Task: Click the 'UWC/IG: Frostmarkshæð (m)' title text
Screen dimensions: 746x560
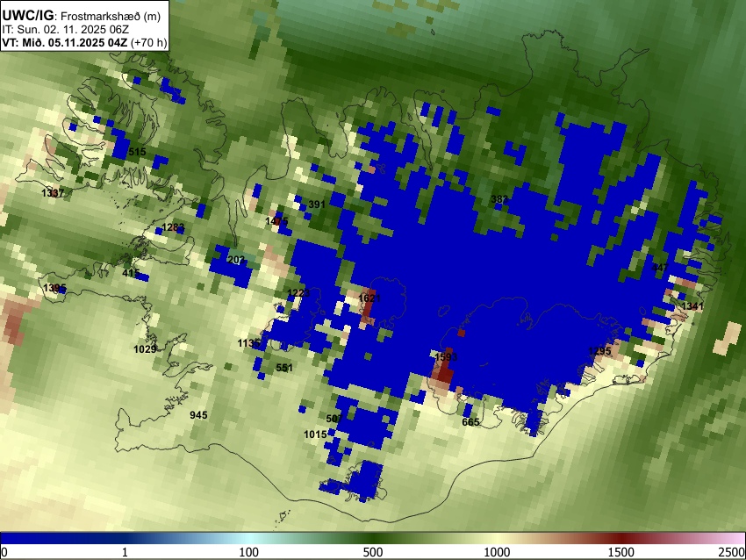Action: click(x=82, y=16)
